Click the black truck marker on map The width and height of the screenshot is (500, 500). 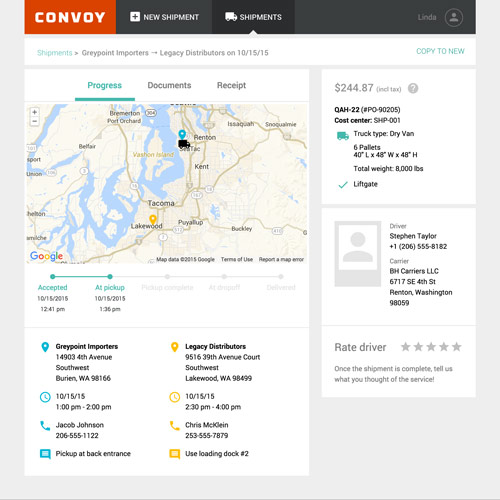pyautogui.click(x=184, y=144)
